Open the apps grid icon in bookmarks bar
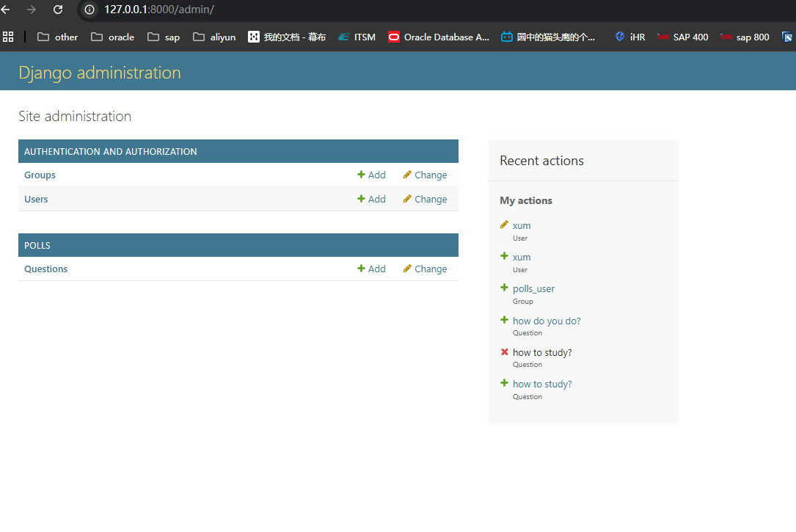Viewport: 796px width, 532px height. coord(9,37)
